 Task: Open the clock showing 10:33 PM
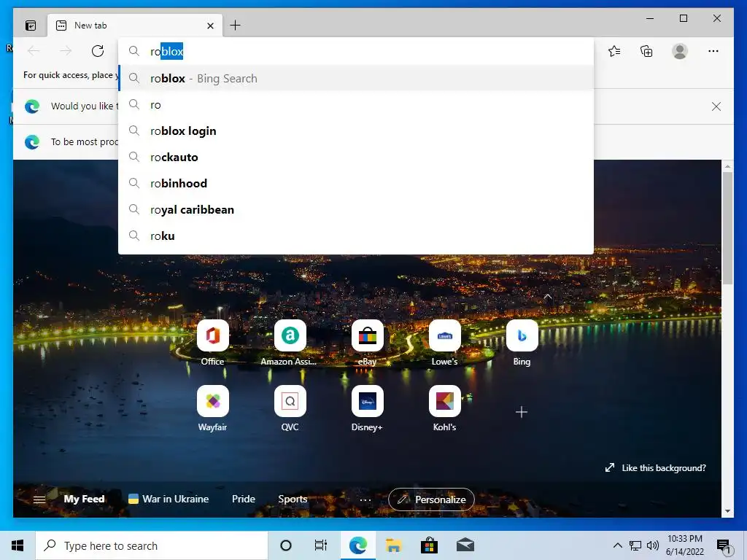(684, 545)
